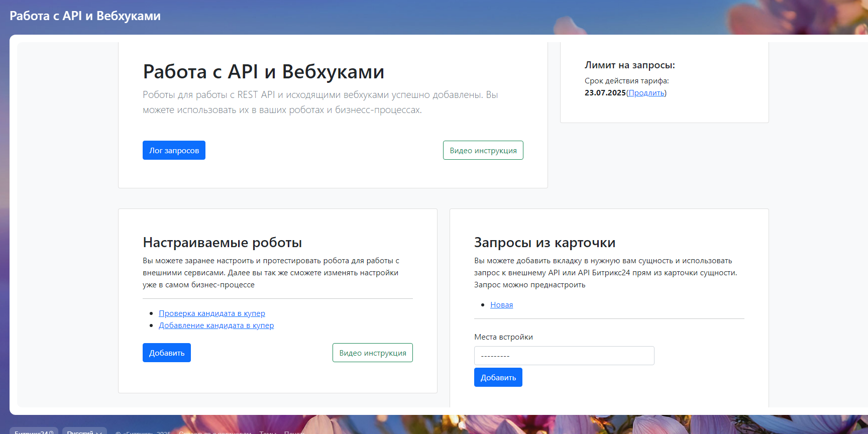Click Видео инструкция next to Лог запросов
The width and height of the screenshot is (868, 434).
(483, 150)
